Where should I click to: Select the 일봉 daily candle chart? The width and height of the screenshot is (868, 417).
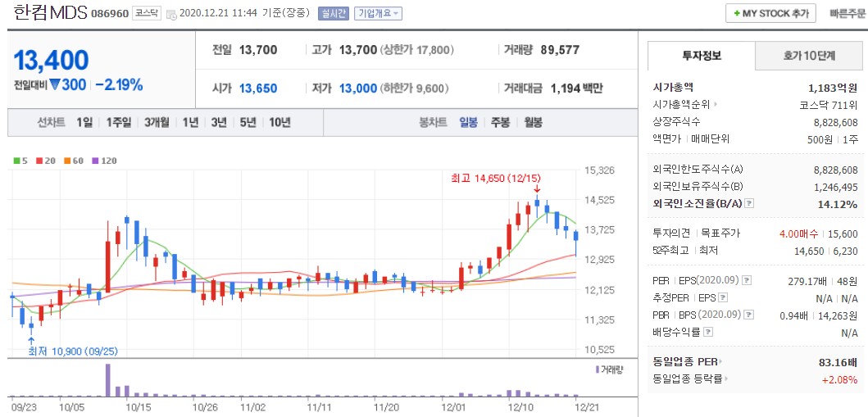[x=468, y=123]
